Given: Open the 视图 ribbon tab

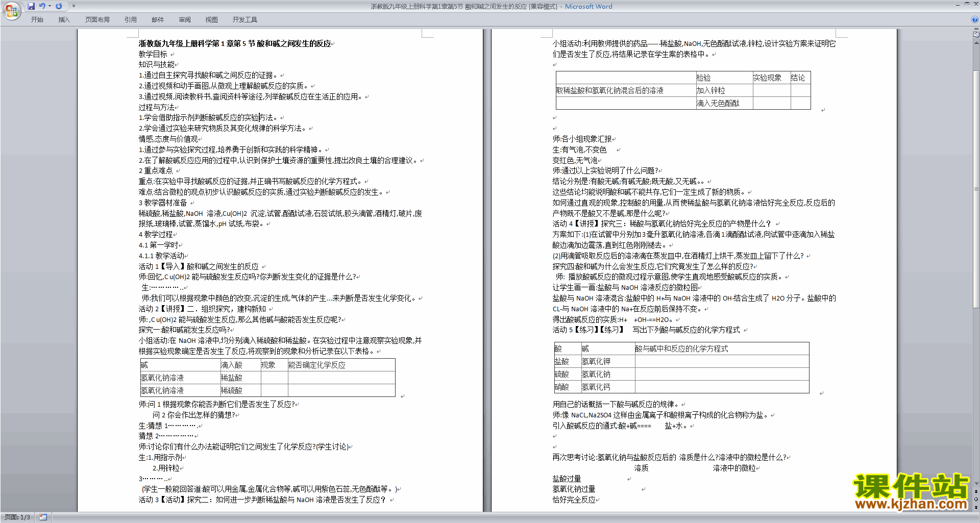Looking at the screenshot, I should tap(212, 20).
